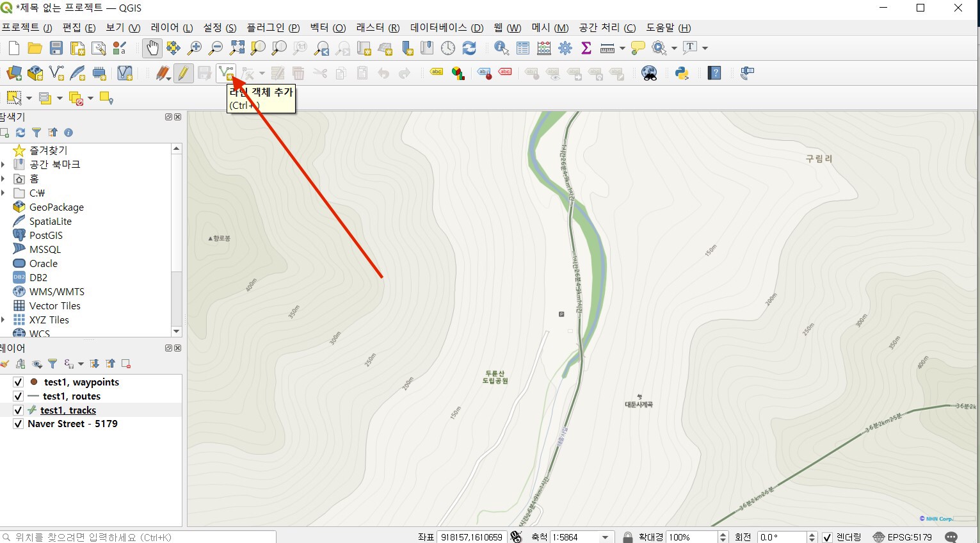Open the Data Source Manager
The height and width of the screenshot is (543, 980).
click(14, 73)
